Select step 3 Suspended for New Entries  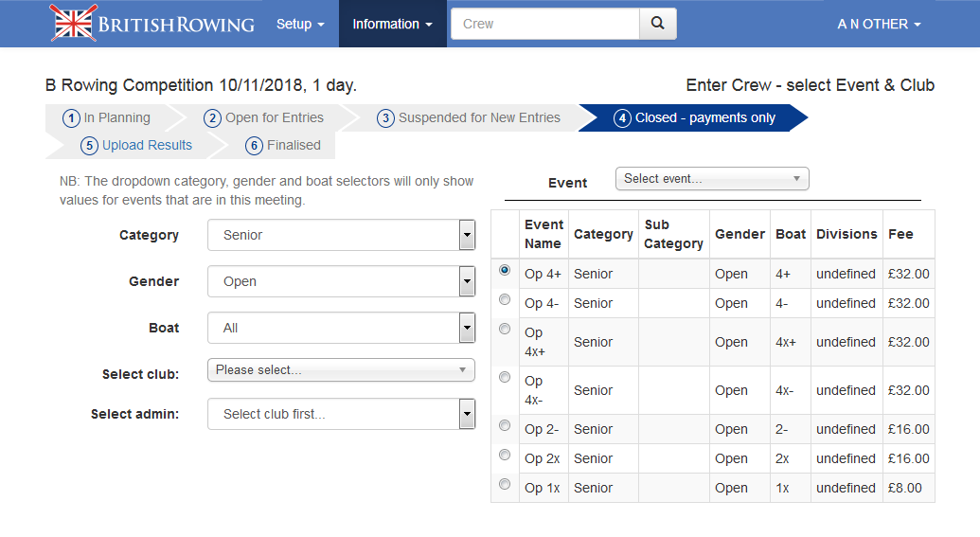click(469, 118)
